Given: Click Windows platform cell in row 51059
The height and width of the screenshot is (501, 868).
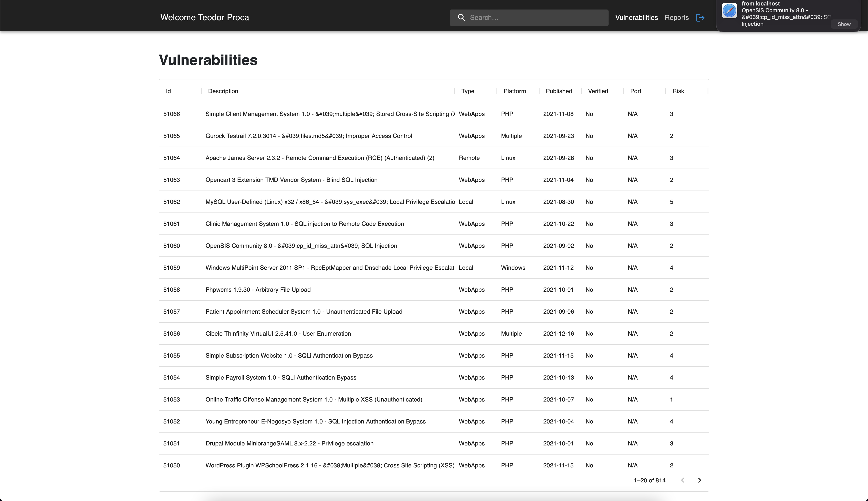Looking at the screenshot, I should click(513, 268).
